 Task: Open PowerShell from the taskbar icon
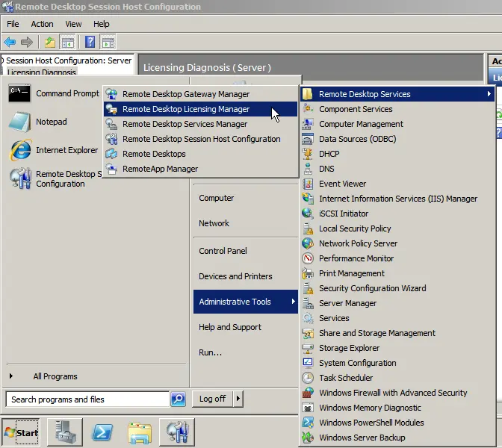click(x=102, y=432)
